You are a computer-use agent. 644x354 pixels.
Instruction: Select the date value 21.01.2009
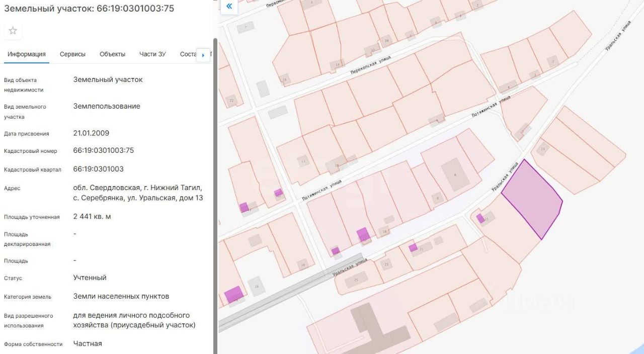tap(91, 133)
